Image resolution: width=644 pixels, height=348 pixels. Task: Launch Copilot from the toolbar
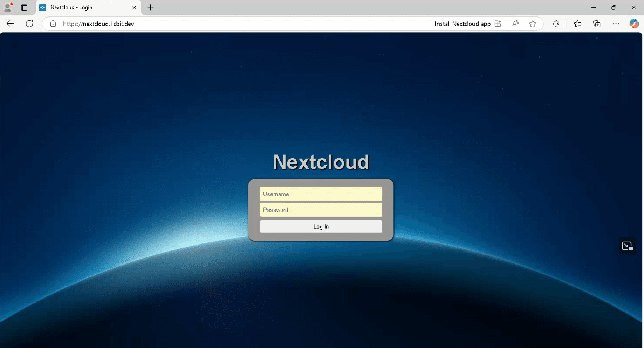coord(634,24)
